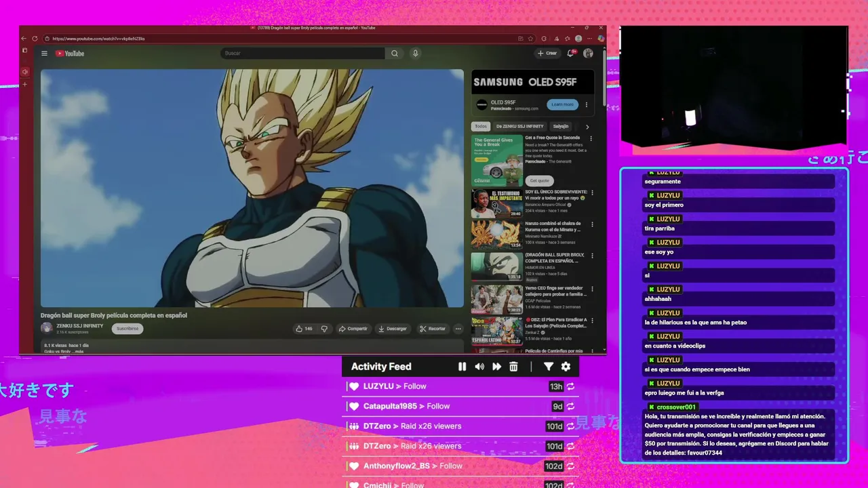868x488 pixels.
Task: Add a new tab with the plus
Action: click(x=25, y=85)
